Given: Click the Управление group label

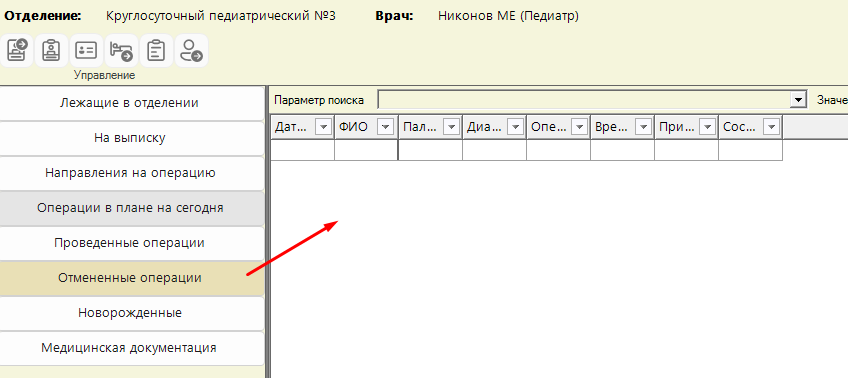Looking at the screenshot, I should 104,75.
